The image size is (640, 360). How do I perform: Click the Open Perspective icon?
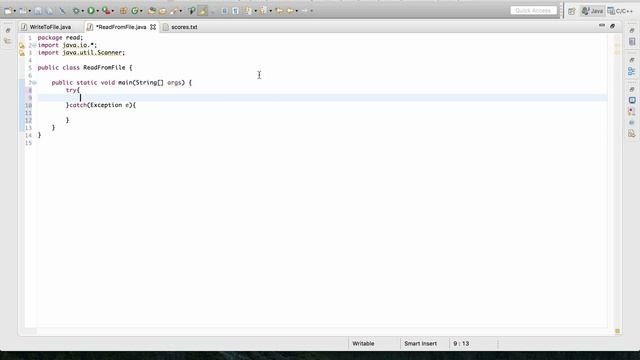(x=571, y=11)
